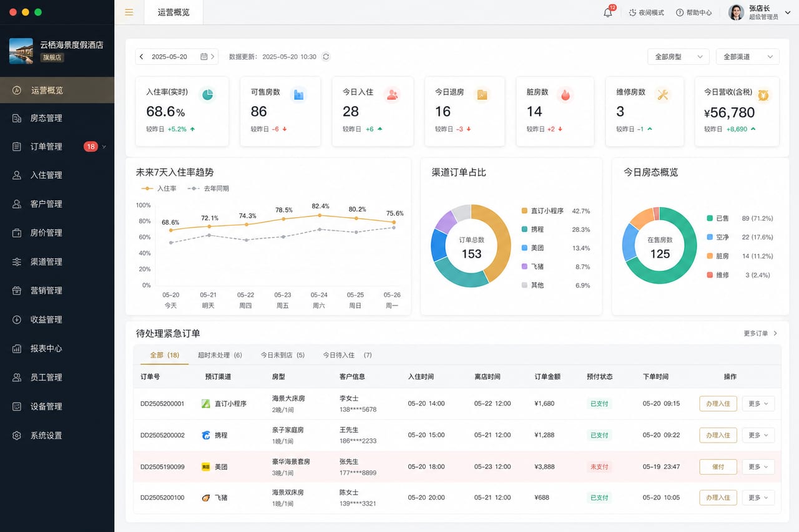Open the 全部房型 dropdown
Screen dimensions: 799x532
pyautogui.click(x=679, y=57)
